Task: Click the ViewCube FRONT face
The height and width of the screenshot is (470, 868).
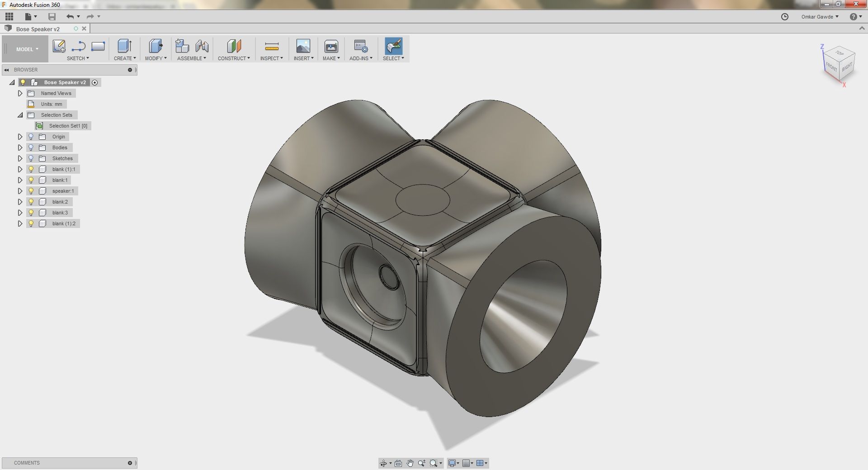Action: 832,67
